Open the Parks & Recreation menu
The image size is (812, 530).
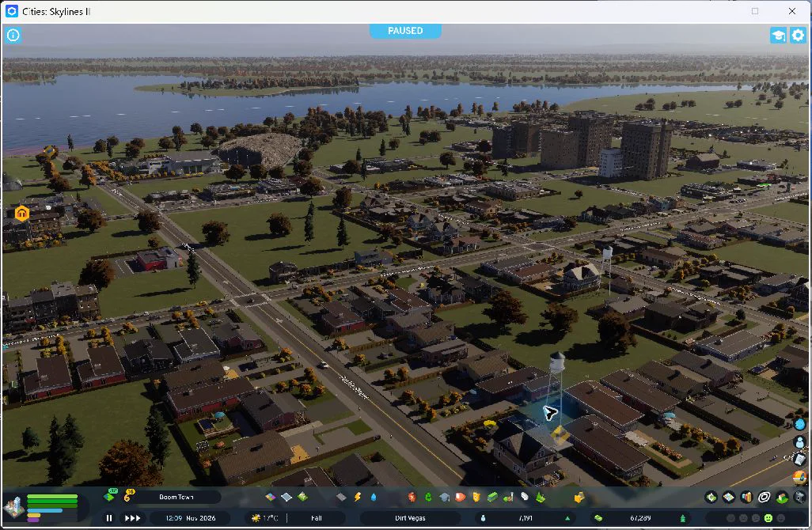[x=508, y=497]
